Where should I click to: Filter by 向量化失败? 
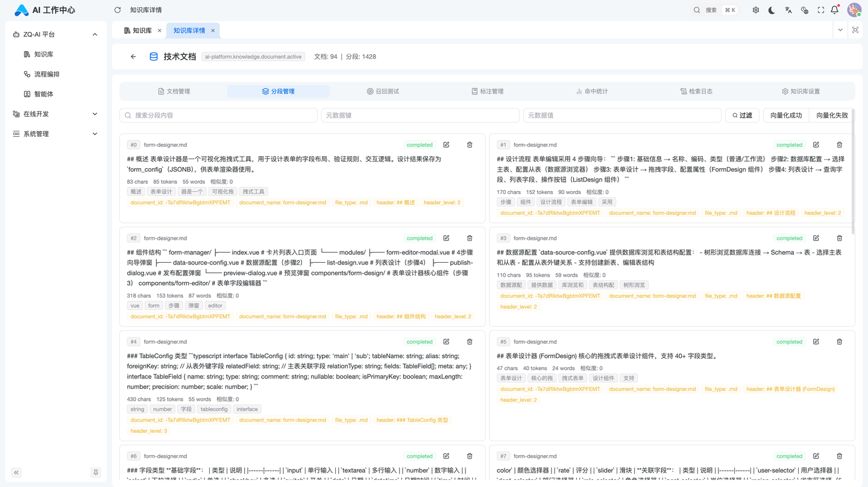pyautogui.click(x=832, y=115)
